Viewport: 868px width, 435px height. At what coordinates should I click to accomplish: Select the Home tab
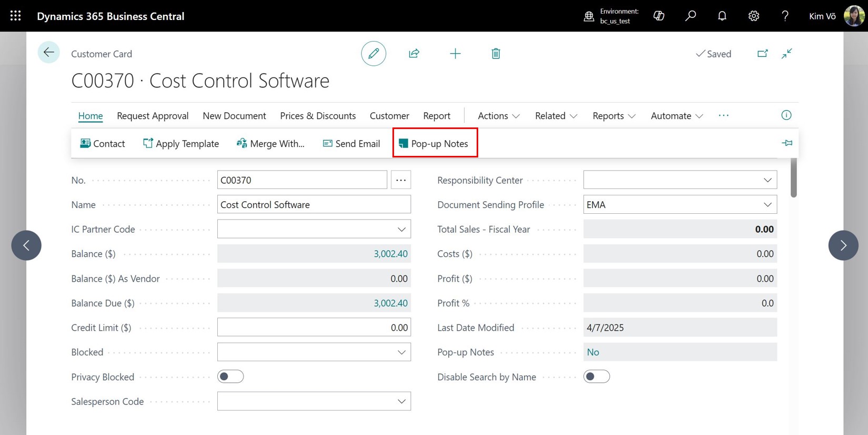90,115
